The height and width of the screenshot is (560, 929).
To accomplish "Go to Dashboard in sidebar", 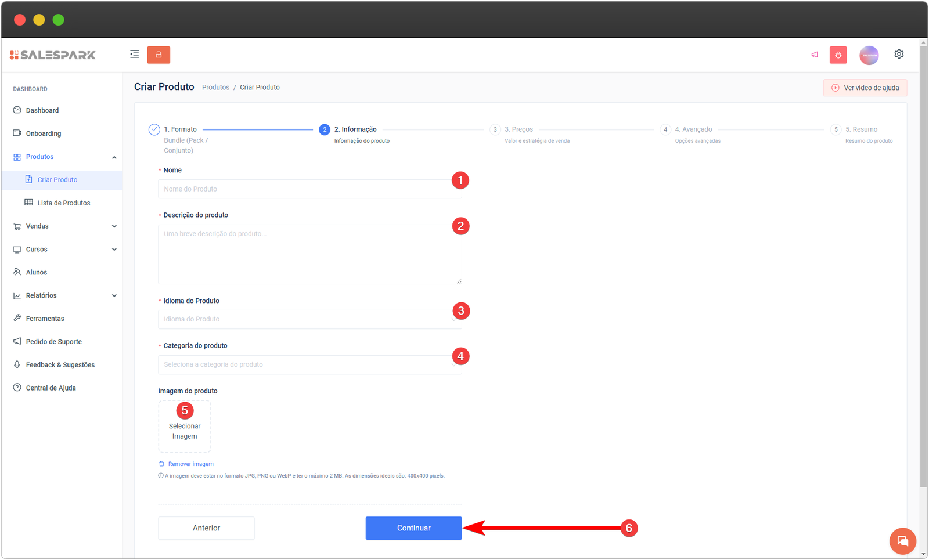I will click(x=42, y=110).
